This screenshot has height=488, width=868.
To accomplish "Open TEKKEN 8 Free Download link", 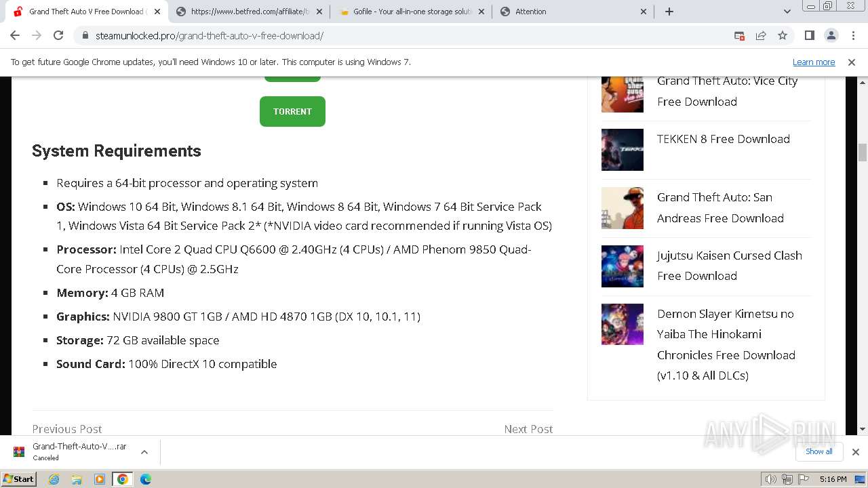I will click(724, 139).
